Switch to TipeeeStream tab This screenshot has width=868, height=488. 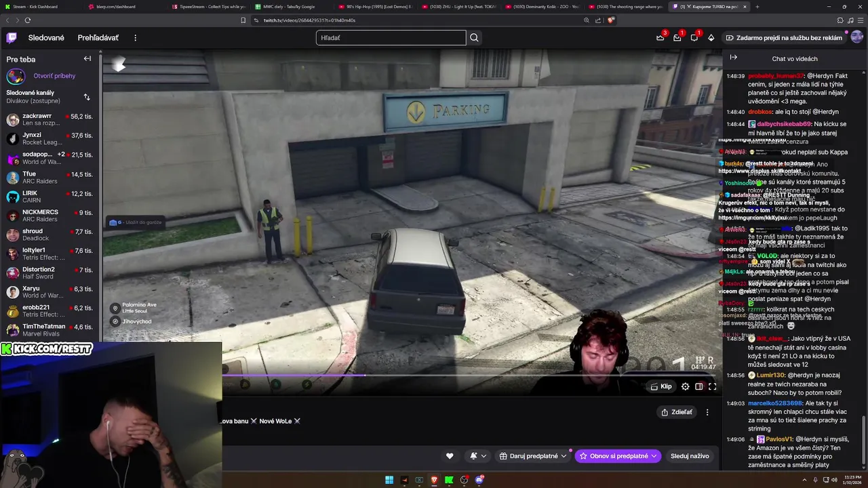point(209,7)
